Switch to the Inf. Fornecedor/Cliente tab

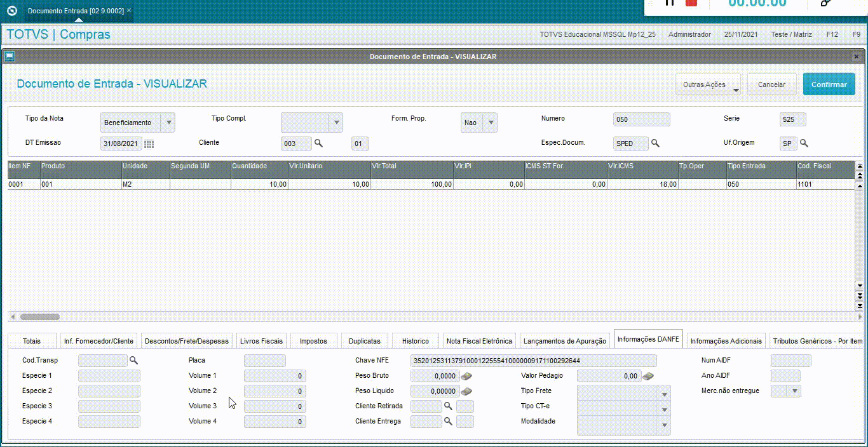click(98, 341)
